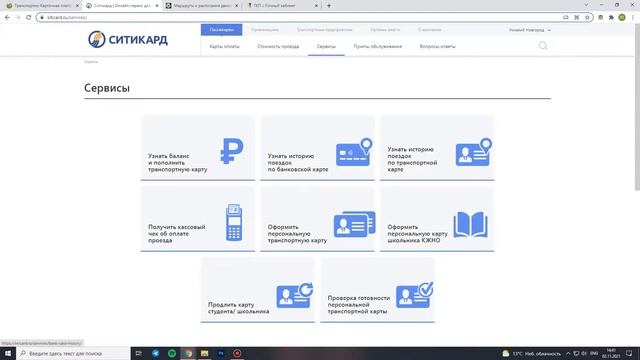
Task: Click the card readiness check icon
Action: (414, 295)
